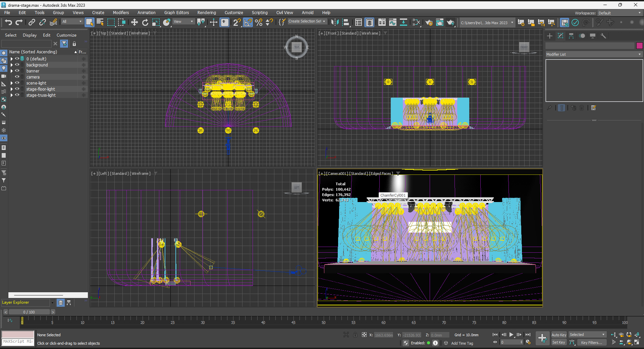Click the Key Filters button
644x349 pixels.
591,343
